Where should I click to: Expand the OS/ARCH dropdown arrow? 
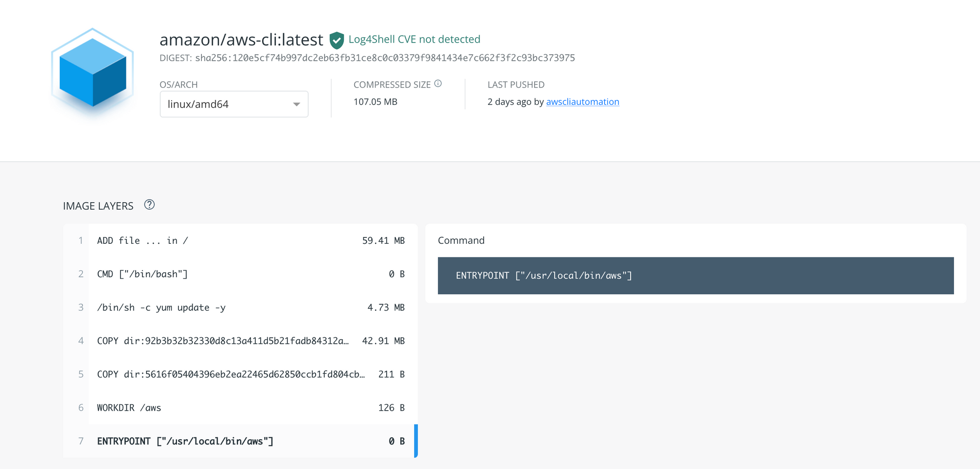[296, 104]
